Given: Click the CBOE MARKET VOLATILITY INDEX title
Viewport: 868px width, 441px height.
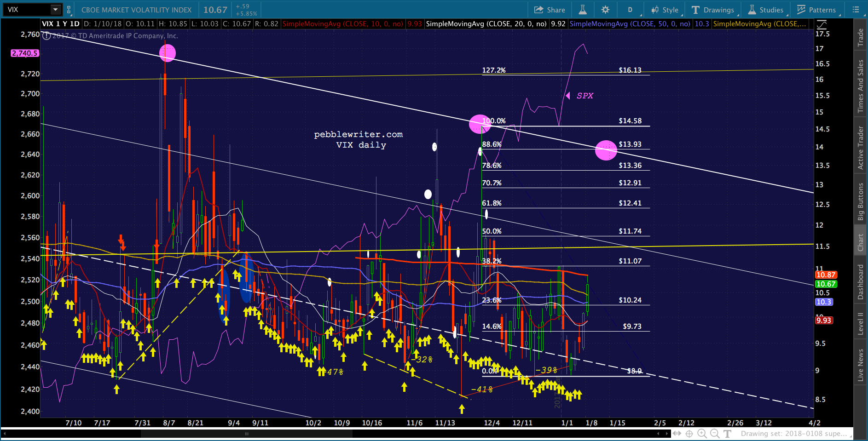Looking at the screenshot, I should (136, 10).
